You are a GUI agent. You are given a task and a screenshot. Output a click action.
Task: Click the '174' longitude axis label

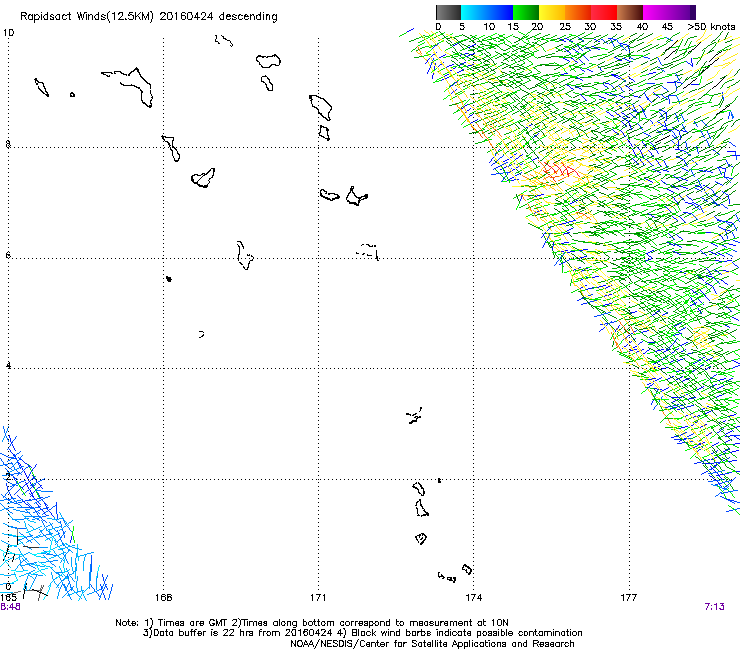pos(473,598)
